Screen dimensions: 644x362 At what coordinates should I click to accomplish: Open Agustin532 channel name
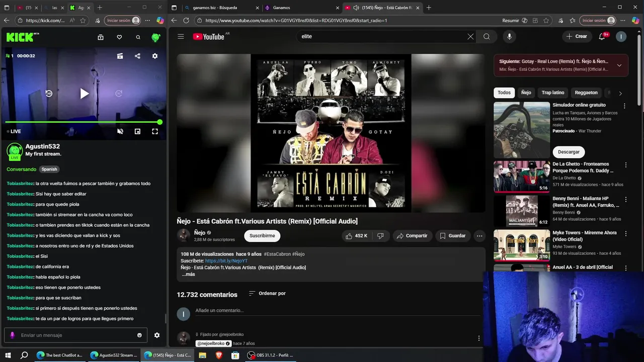pyautogui.click(x=43, y=146)
